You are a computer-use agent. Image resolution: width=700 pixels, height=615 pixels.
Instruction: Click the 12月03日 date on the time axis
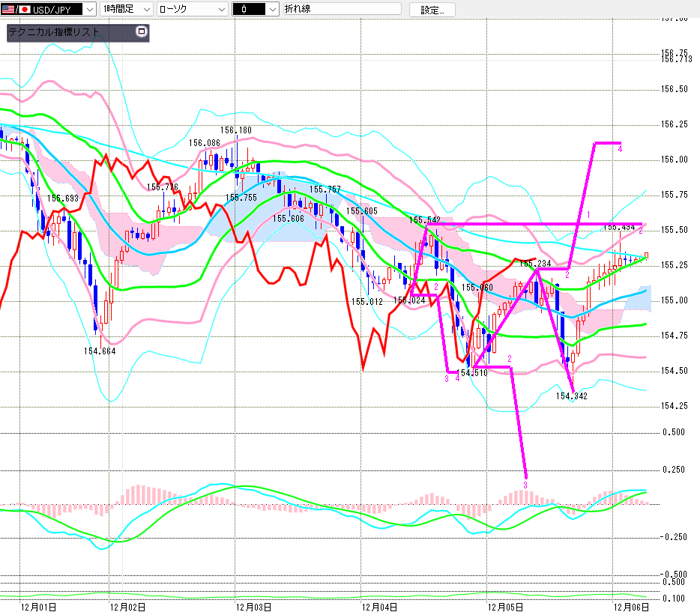click(253, 607)
